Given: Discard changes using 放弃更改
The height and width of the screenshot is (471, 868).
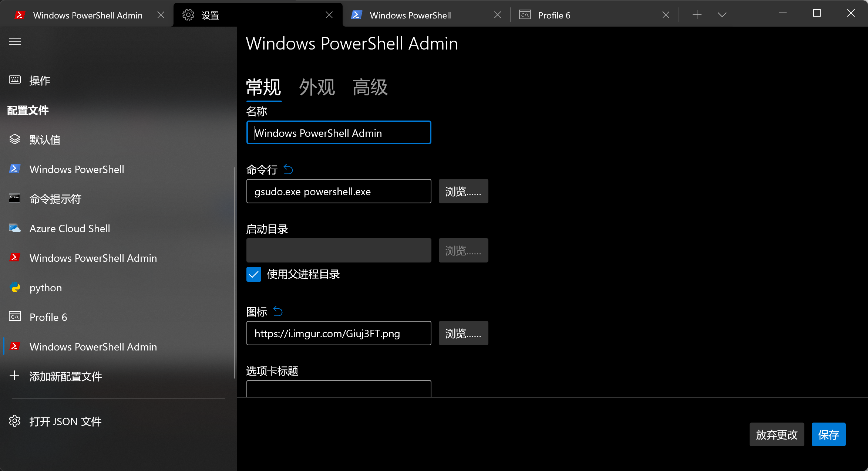Looking at the screenshot, I should point(777,434).
